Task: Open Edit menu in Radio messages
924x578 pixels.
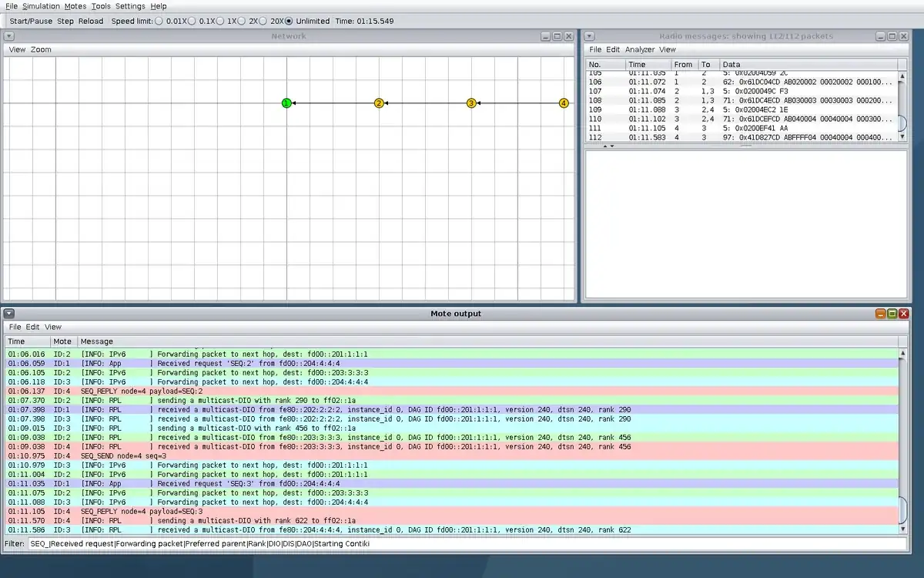Action: [x=613, y=49]
